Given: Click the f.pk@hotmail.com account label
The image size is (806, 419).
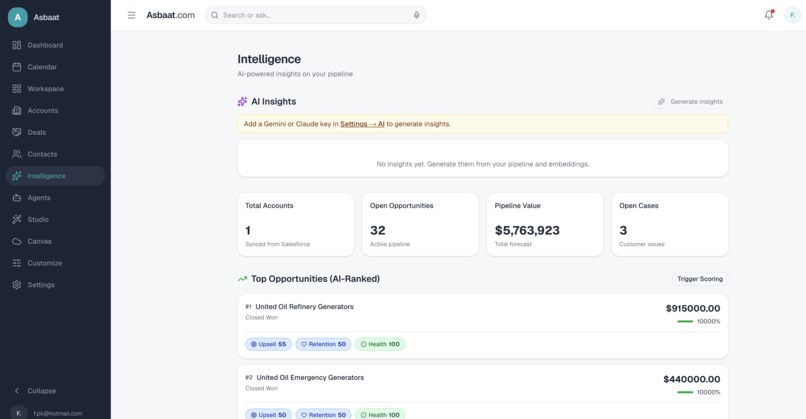Looking at the screenshot, I should point(58,413).
